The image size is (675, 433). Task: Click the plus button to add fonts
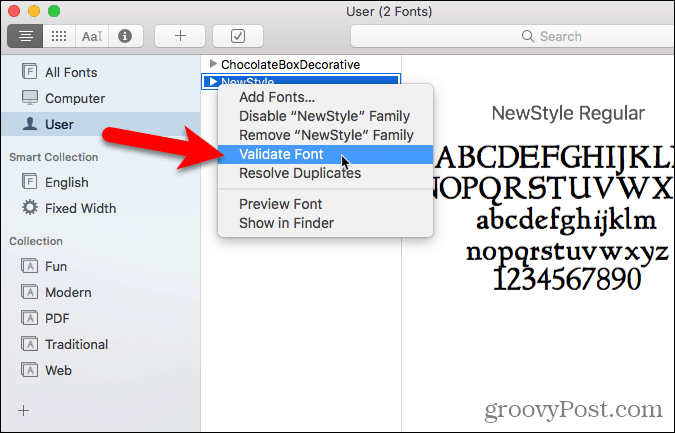[180, 36]
